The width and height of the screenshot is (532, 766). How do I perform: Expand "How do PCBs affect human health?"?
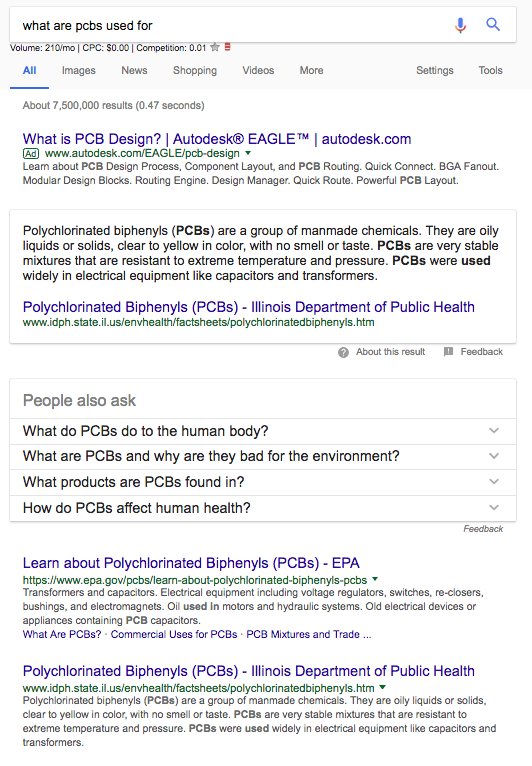[263, 508]
